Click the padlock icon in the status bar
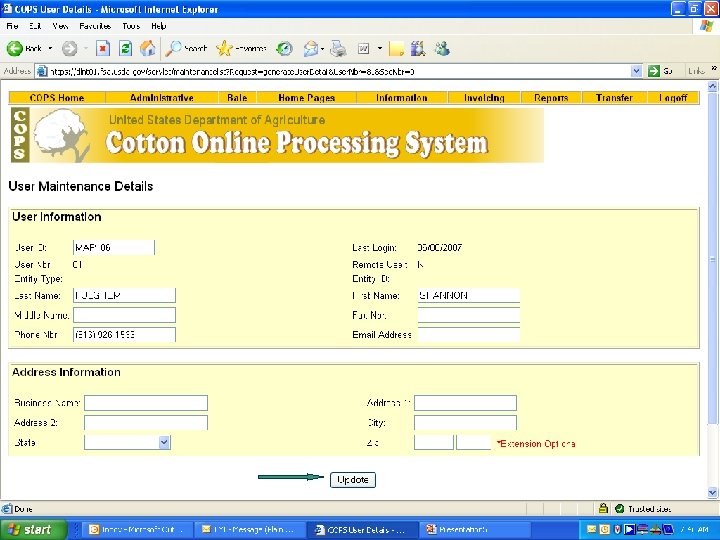Viewport: 720px width, 540px height. tap(603, 508)
